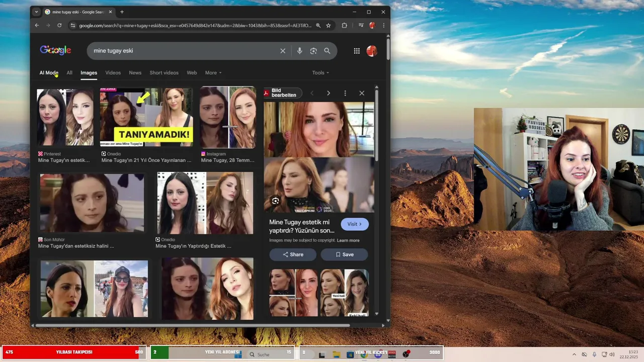The height and width of the screenshot is (362, 644).
Task: Open the Google account avatar
Action: click(372, 51)
